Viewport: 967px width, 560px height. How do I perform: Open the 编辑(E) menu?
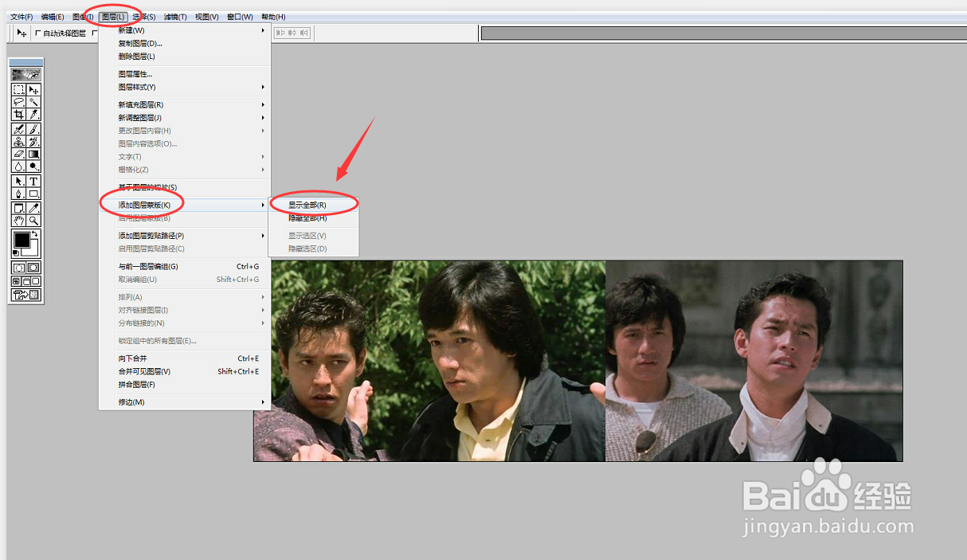(53, 17)
